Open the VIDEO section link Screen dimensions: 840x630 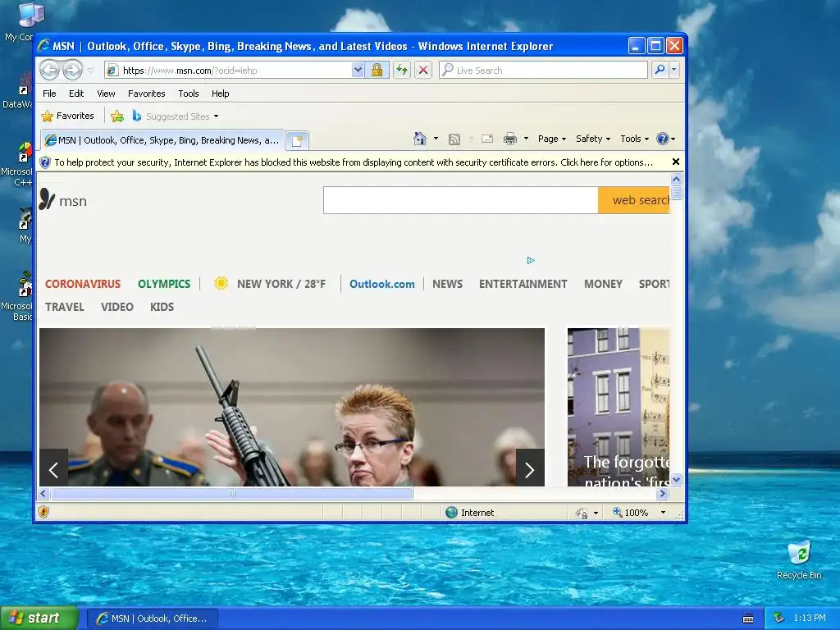coord(116,307)
